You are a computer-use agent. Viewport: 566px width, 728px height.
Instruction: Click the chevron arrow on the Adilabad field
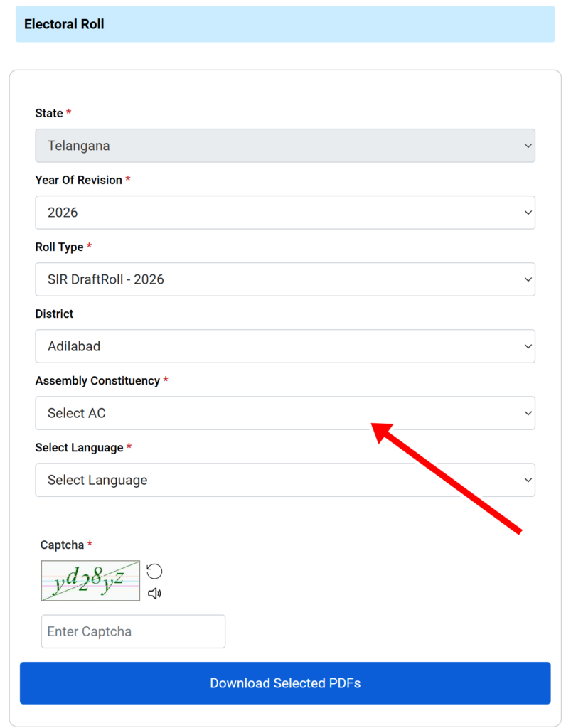tap(528, 346)
